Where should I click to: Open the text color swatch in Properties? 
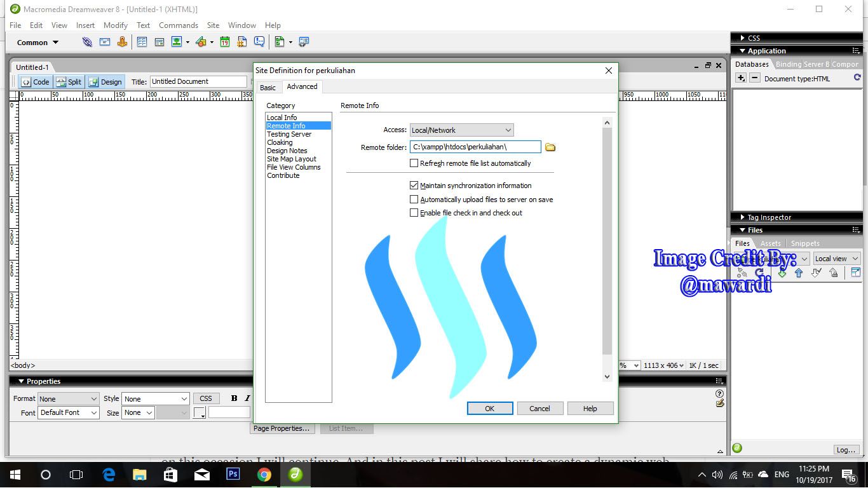tap(200, 412)
